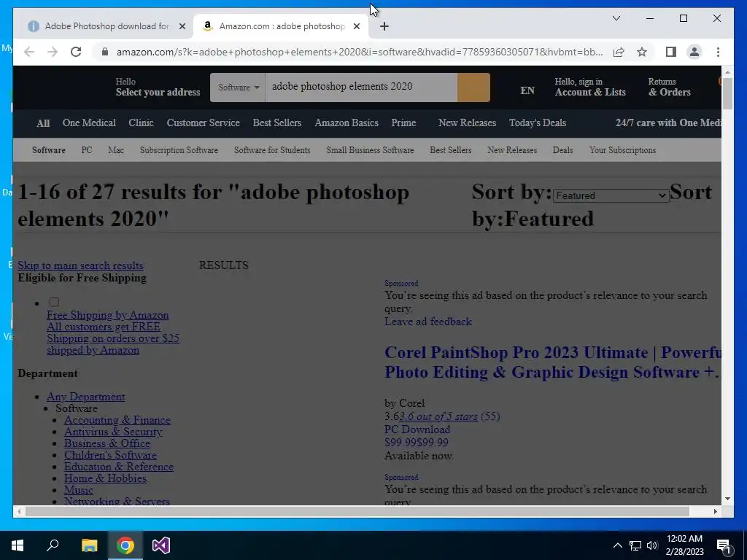Open Today's Deals in the nav bar
Viewport: 747px width, 560px height.
point(538,122)
